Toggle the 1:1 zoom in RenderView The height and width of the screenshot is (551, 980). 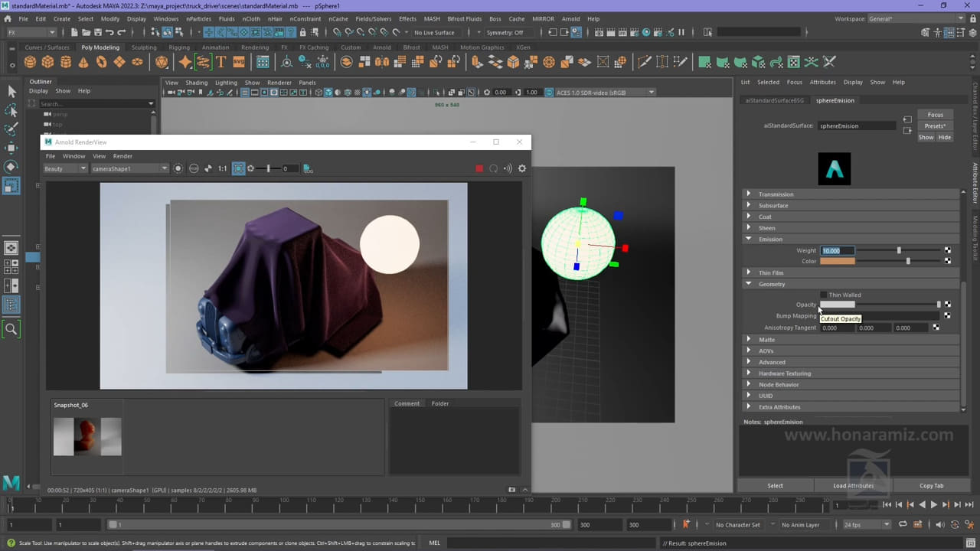point(222,168)
